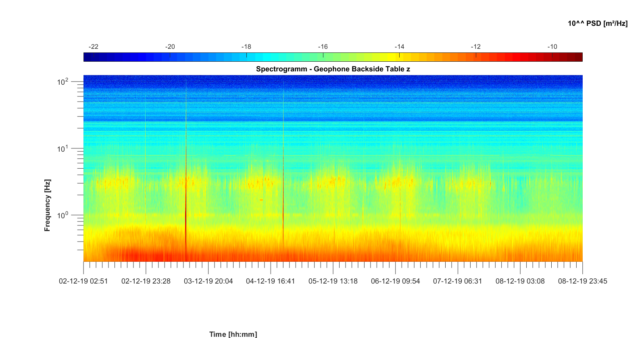Click the 'Time [hh:mm]' x-axis label

click(233, 334)
